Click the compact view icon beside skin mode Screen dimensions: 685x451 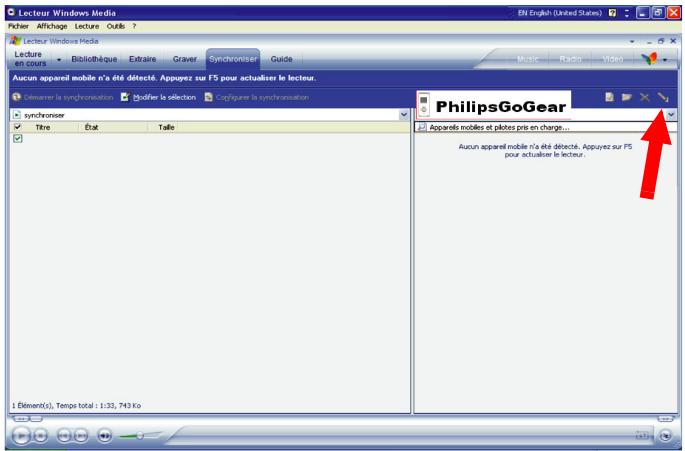(x=642, y=436)
